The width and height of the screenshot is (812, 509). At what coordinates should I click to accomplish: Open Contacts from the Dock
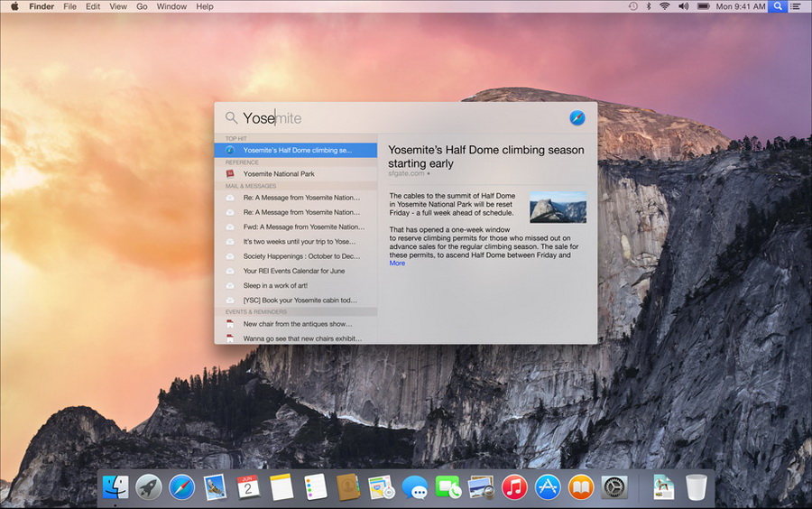tap(348, 487)
